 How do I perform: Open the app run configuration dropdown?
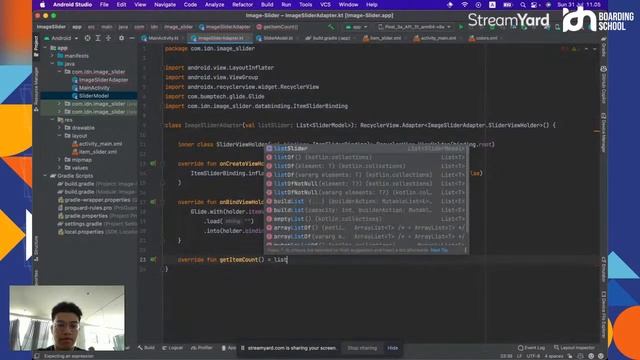(x=356, y=27)
